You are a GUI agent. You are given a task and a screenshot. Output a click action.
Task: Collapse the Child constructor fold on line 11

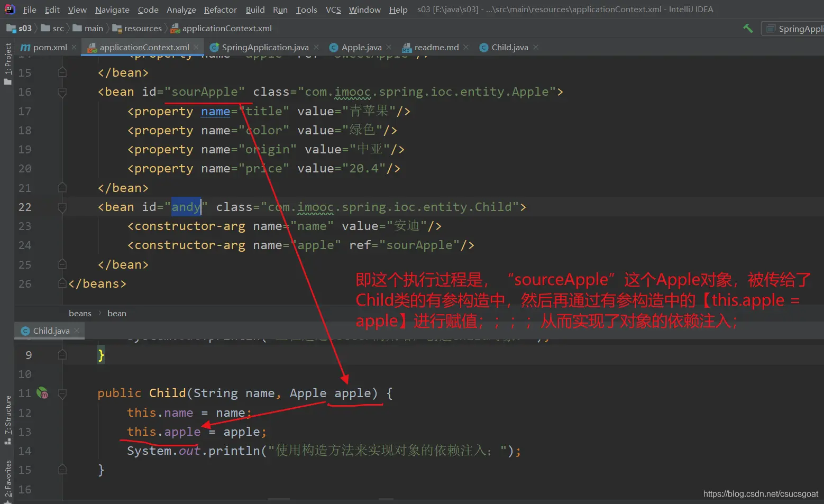(62, 393)
